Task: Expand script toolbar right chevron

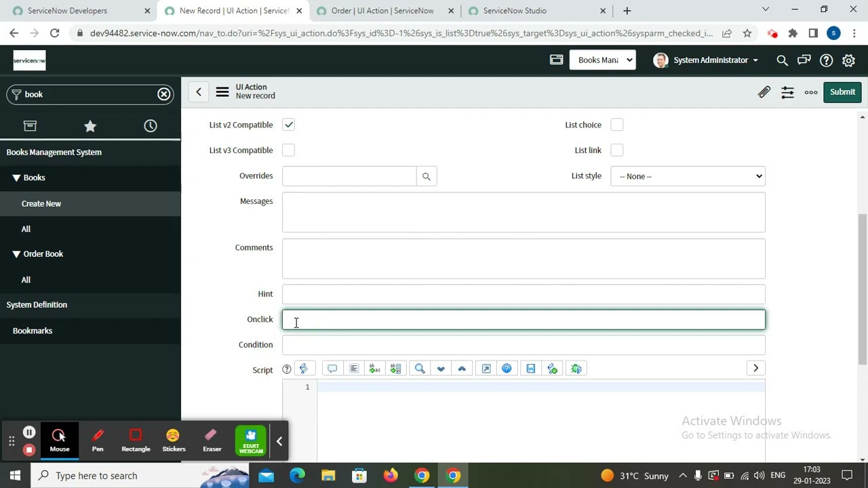Action: [x=755, y=368]
